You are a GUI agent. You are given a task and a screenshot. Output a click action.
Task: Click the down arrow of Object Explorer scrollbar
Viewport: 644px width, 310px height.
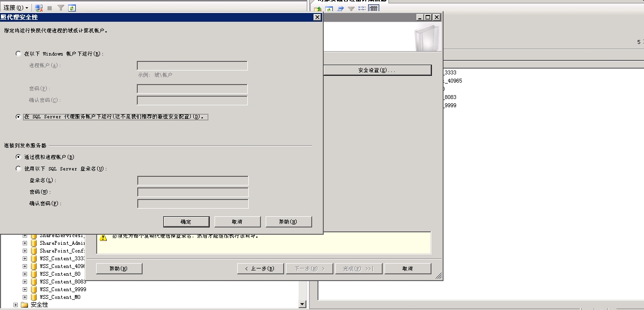303,304
